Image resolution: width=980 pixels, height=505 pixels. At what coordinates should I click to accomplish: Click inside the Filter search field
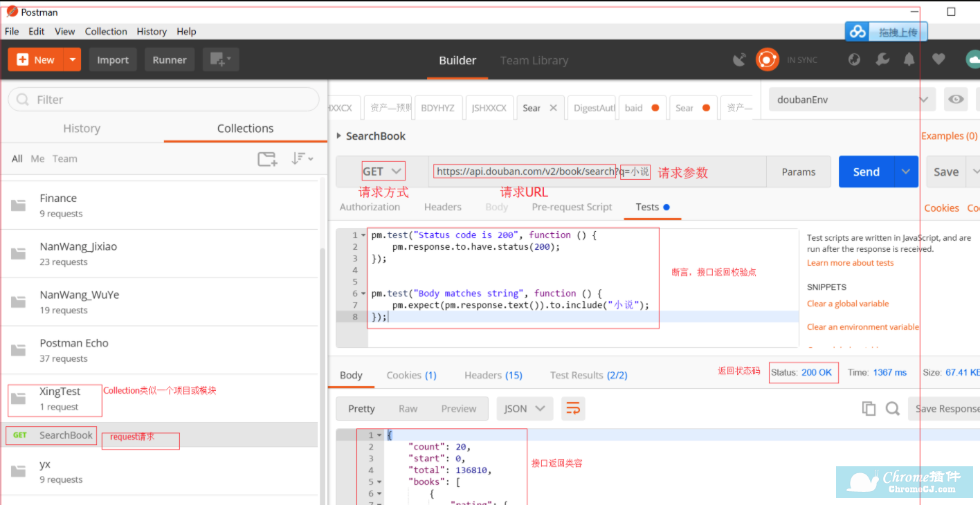pos(163,100)
